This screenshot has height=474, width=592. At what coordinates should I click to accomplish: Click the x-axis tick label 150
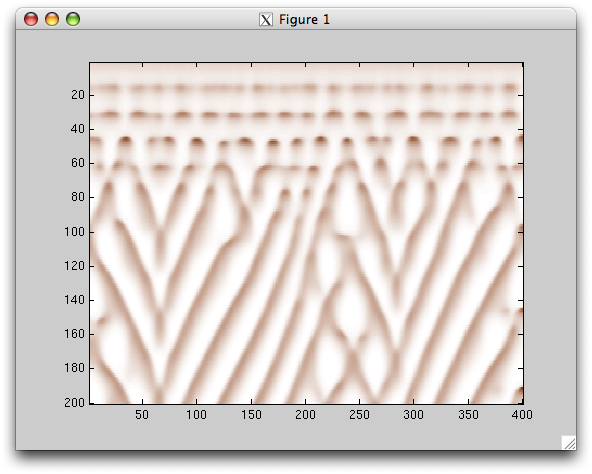(251, 415)
